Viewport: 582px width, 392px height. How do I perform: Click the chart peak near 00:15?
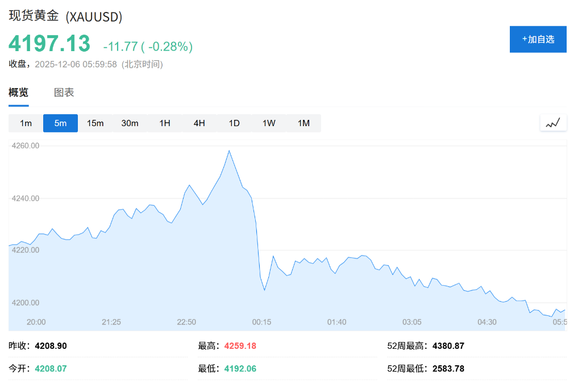pyautogui.click(x=228, y=151)
